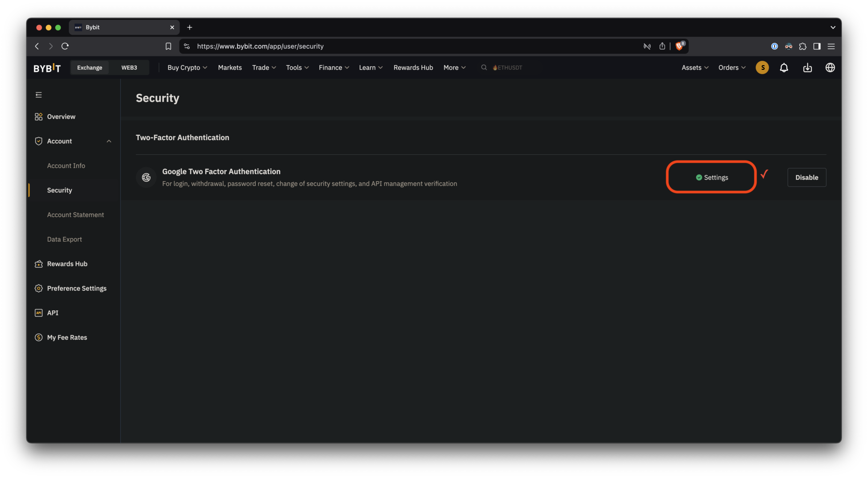
Task: Bookmark this page with bookmark icon
Action: 168,46
